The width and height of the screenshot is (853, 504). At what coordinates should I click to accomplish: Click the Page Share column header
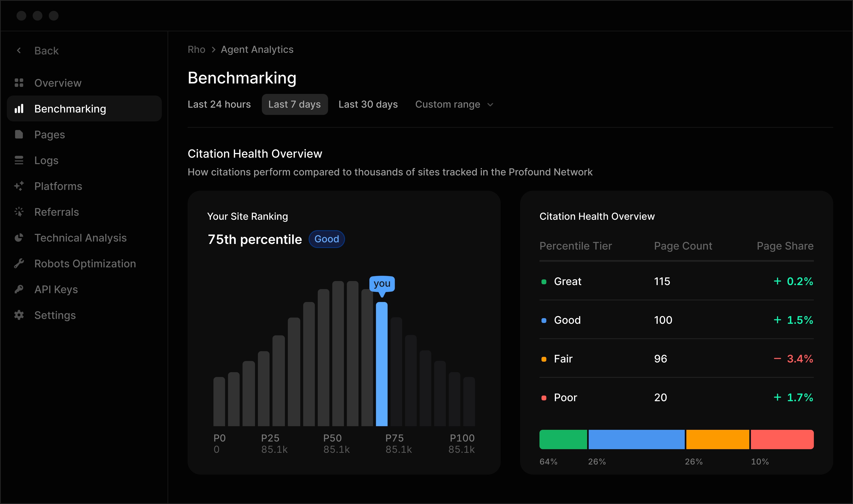(x=785, y=246)
